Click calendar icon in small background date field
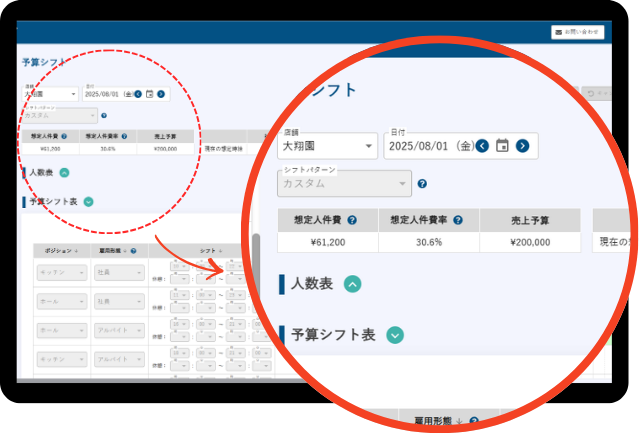This screenshot has height=434, width=639. point(150,94)
